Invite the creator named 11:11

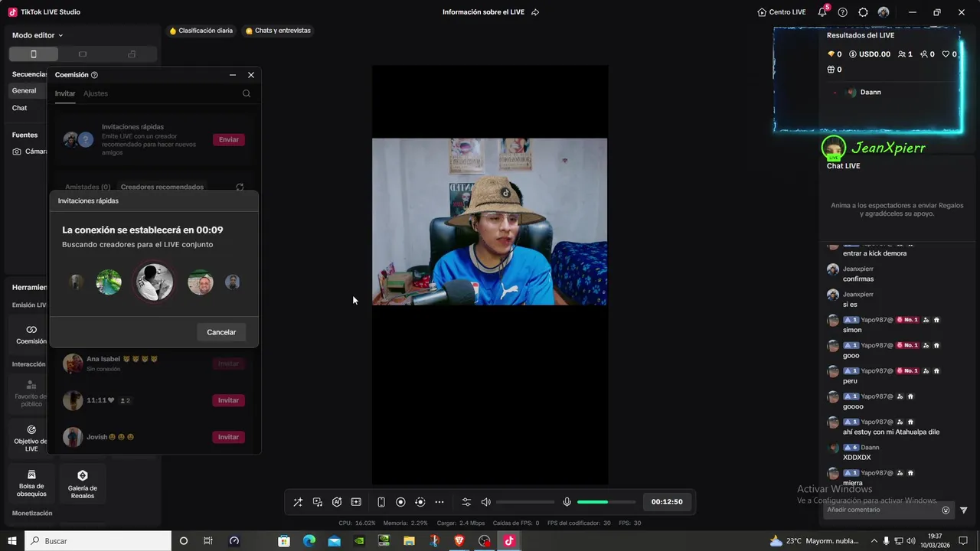click(229, 400)
